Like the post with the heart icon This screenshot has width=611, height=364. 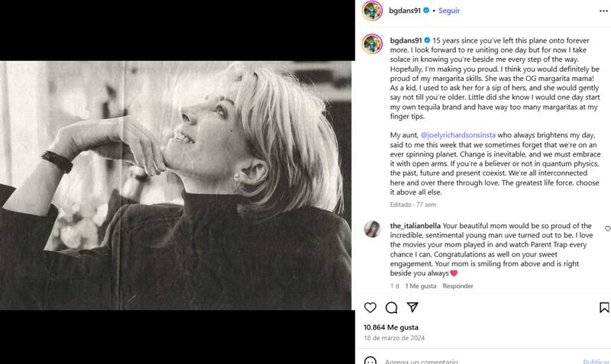[x=370, y=308]
